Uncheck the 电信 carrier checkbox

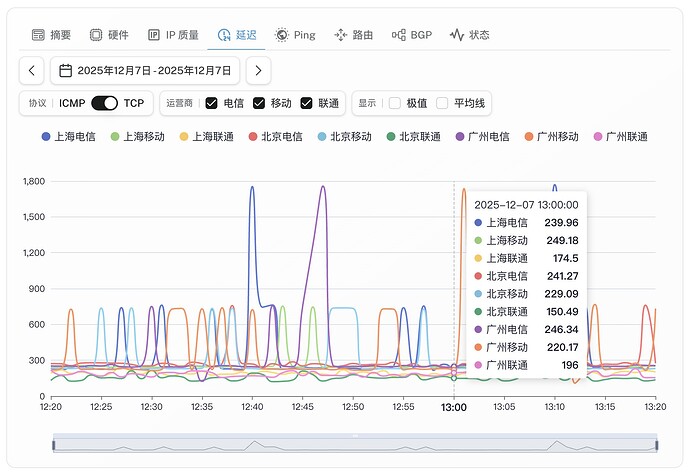pyautogui.click(x=212, y=103)
